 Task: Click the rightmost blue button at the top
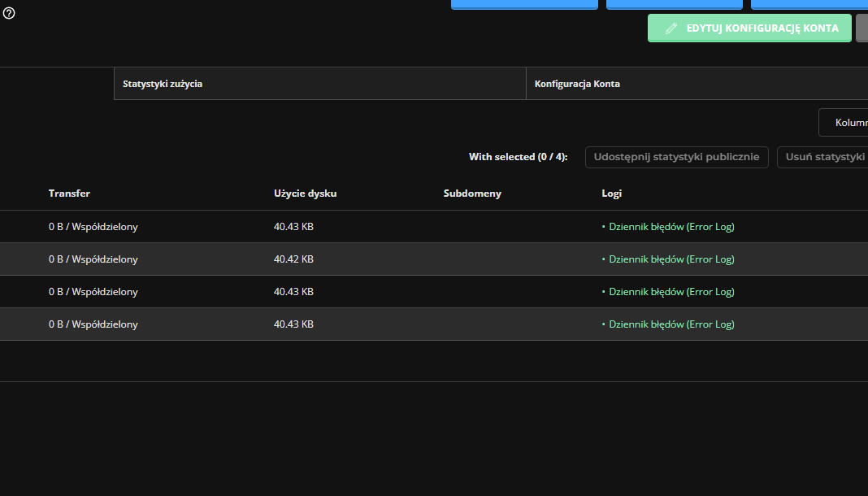click(809, 4)
